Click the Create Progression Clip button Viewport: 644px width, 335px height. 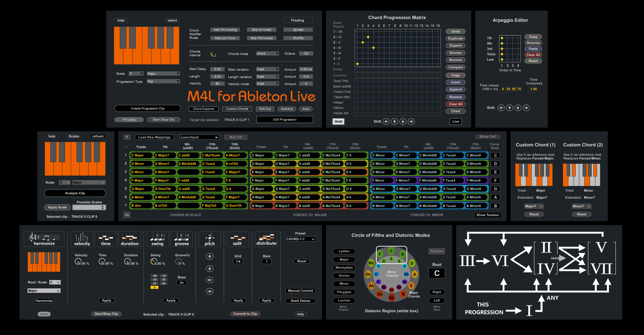click(148, 109)
